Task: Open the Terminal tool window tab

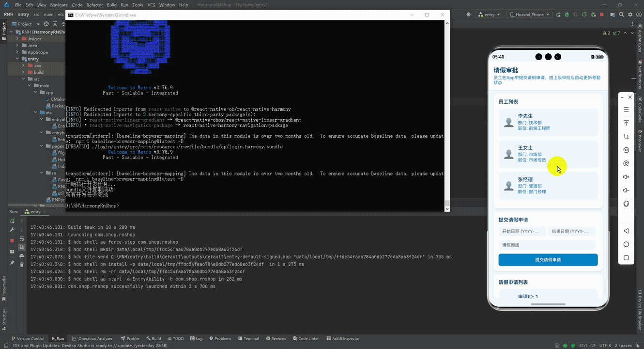Action: pos(248,338)
